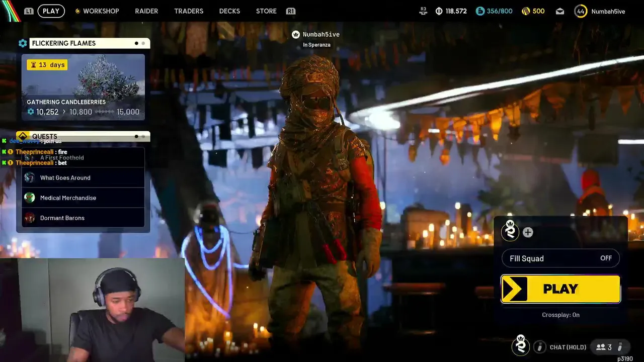Click the squad member rooster avatar
The height and width of the screenshot is (362, 644).
click(x=510, y=230)
